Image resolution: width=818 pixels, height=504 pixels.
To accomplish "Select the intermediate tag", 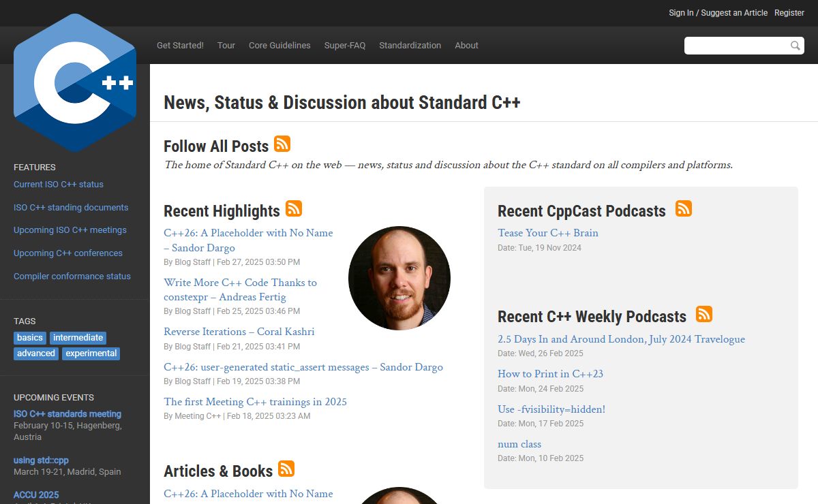I will click(x=78, y=338).
